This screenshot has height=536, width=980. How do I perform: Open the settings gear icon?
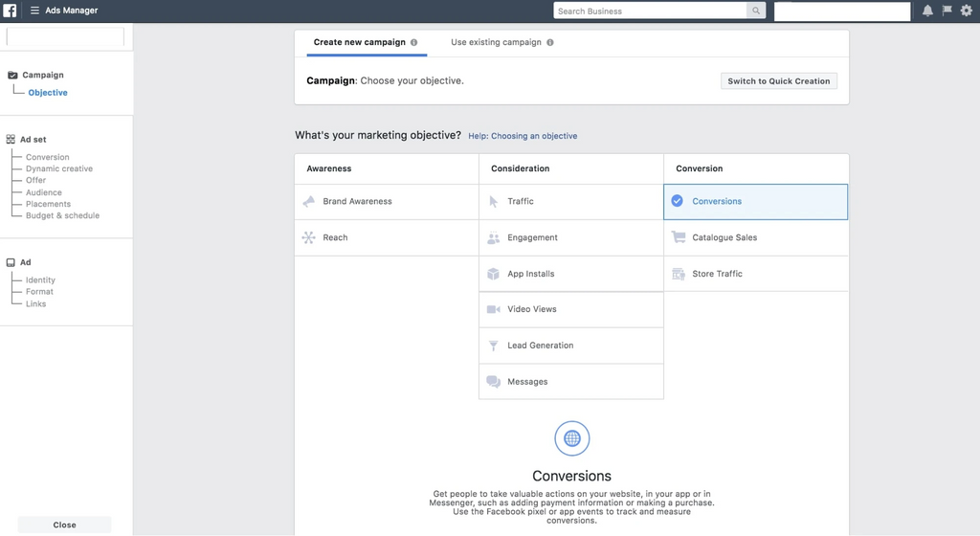tap(966, 11)
